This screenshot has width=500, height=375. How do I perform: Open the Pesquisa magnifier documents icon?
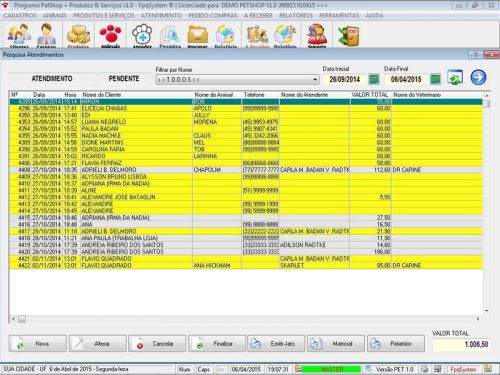[170, 35]
